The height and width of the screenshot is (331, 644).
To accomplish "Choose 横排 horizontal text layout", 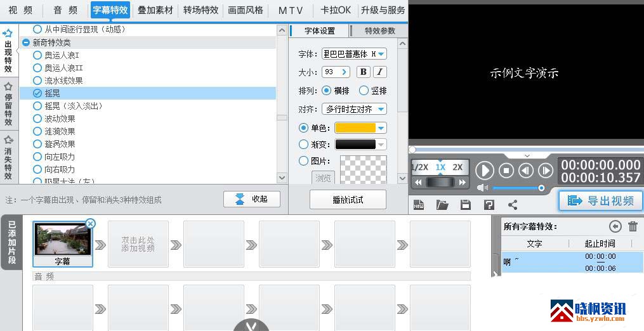I will pyautogui.click(x=334, y=90).
